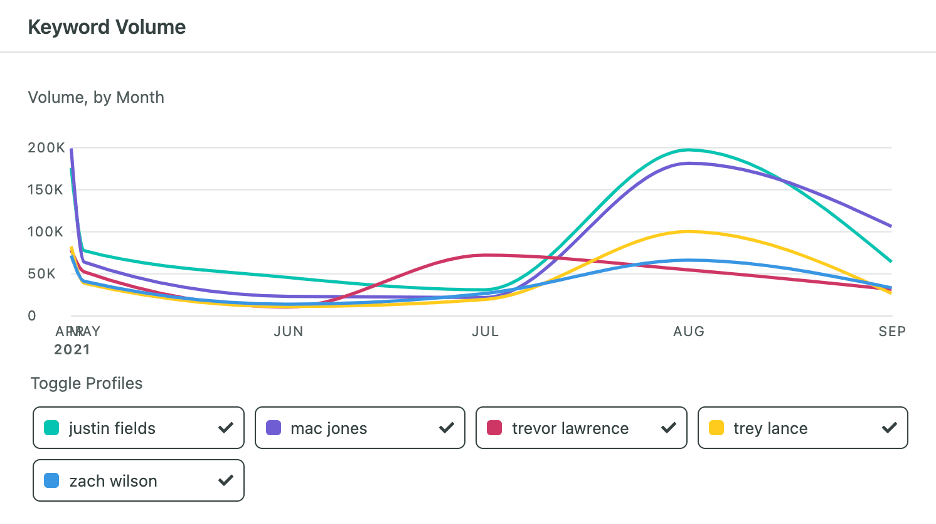The height and width of the screenshot is (524, 936).
Task: Hide the mac jones profile line
Action: (x=360, y=428)
